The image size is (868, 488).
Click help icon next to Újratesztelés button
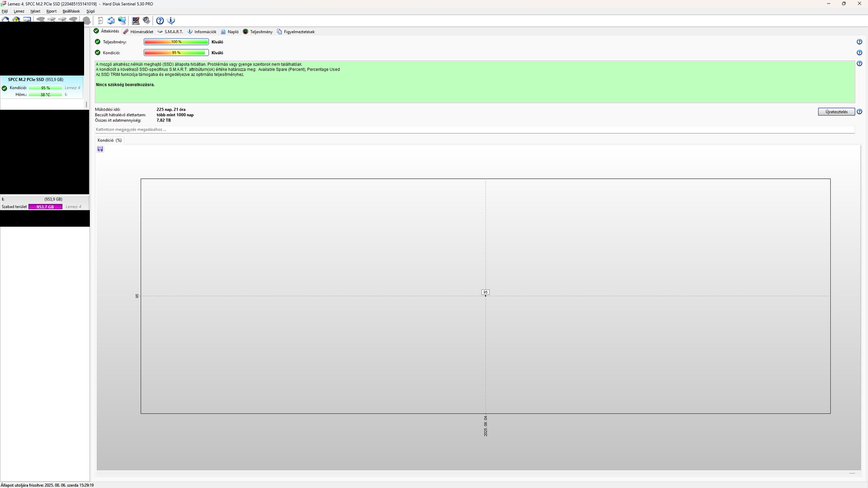tap(859, 112)
